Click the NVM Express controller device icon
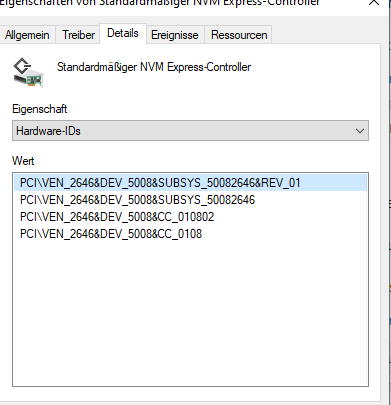 click(x=28, y=73)
